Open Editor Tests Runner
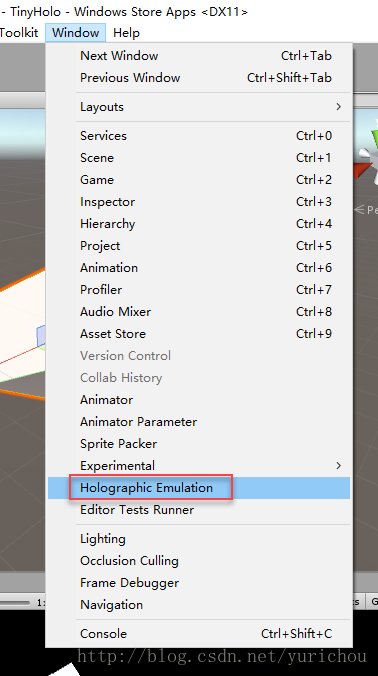 (199, 510)
